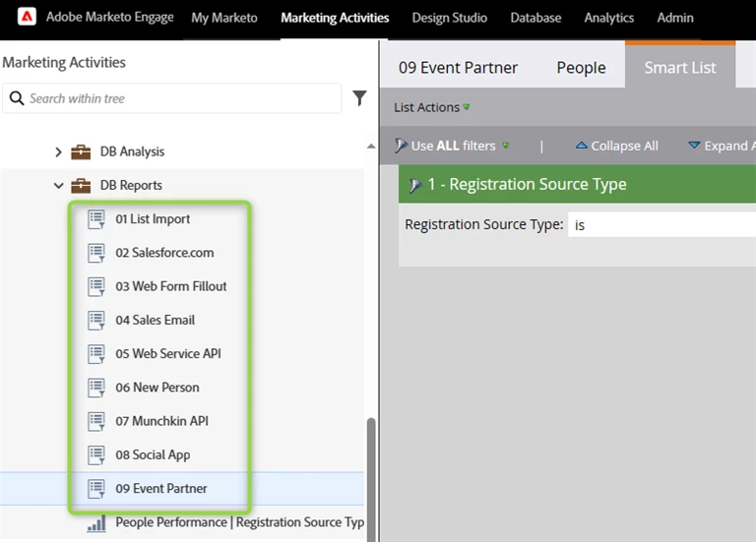Open the Use ALL filters dropdown arrow
Viewport: 756px width, 542px height.
click(x=506, y=146)
